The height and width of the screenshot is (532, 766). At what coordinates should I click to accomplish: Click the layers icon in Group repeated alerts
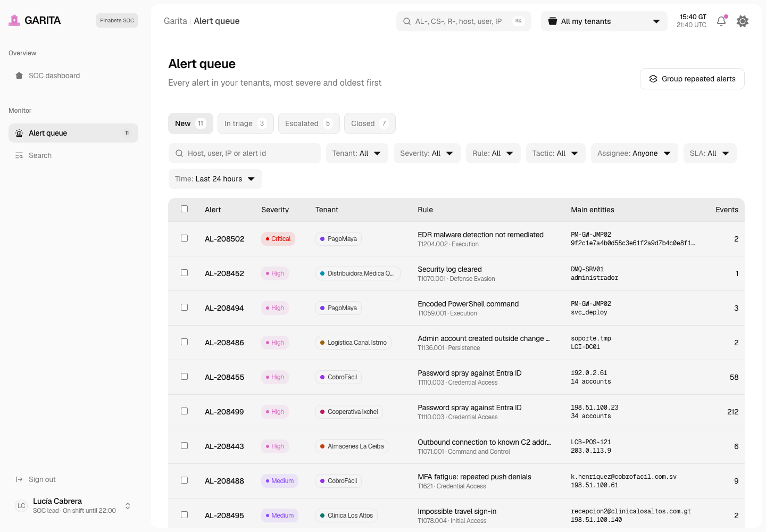653,79
